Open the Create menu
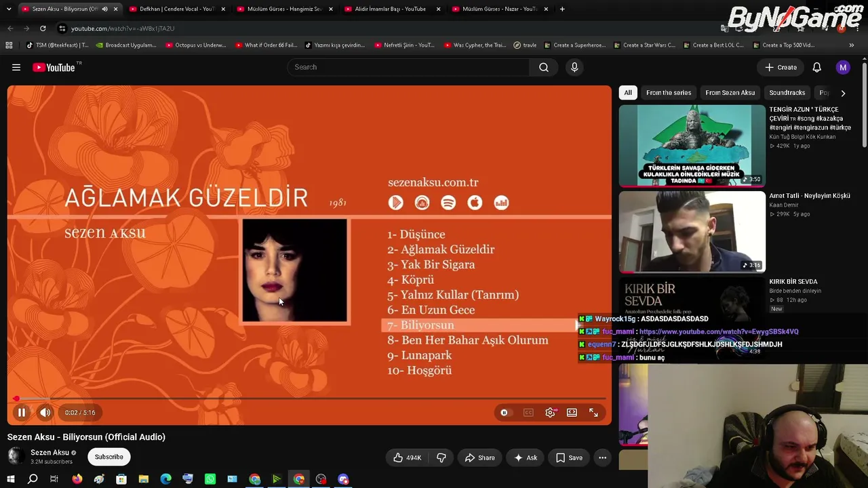 [x=781, y=67]
